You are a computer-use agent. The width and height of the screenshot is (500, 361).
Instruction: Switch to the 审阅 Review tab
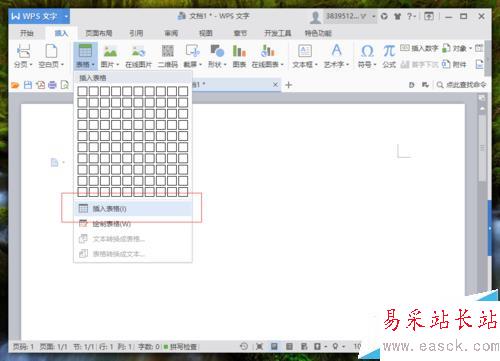point(171,33)
